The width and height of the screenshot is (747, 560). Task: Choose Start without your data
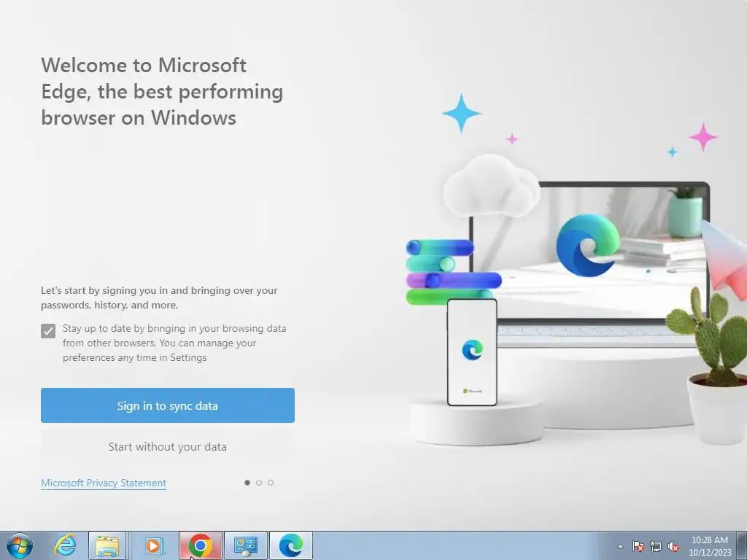tap(168, 447)
